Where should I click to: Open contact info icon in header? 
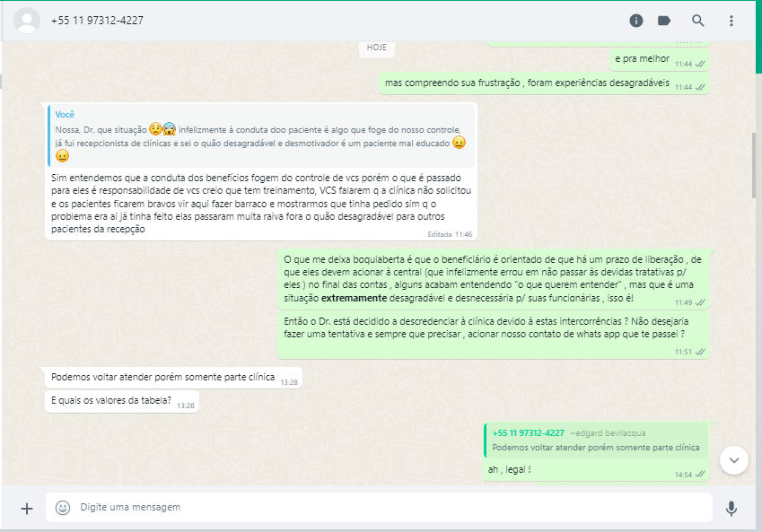pyautogui.click(x=636, y=21)
